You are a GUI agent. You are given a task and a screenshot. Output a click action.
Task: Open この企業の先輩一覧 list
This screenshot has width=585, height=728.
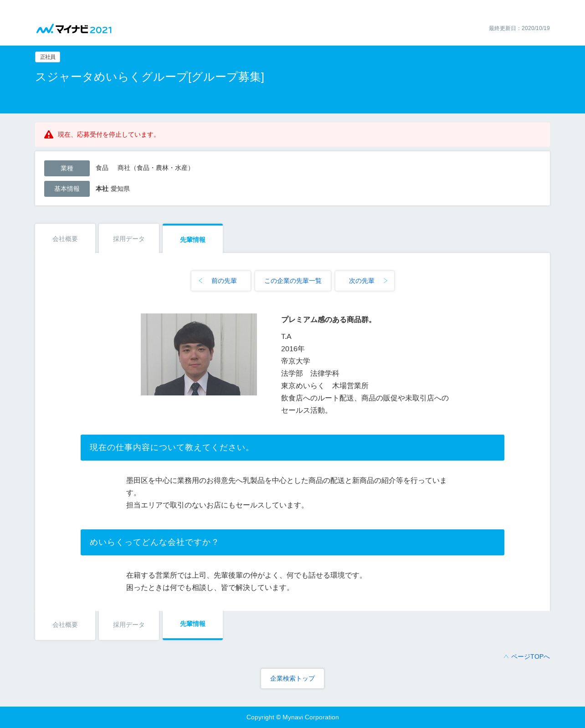click(x=293, y=281)
